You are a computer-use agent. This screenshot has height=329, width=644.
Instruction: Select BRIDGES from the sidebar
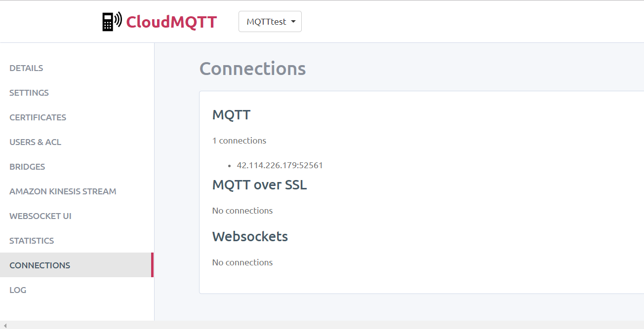pos(27,166)
